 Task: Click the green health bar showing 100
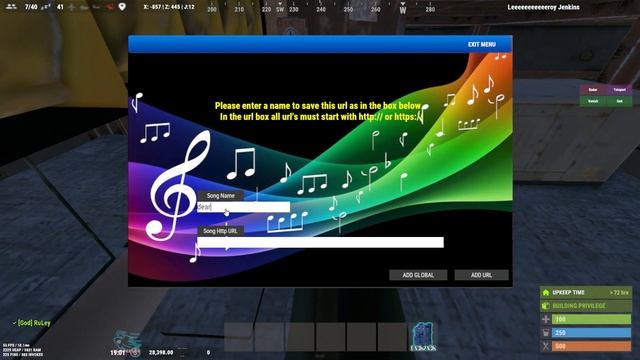591,319
